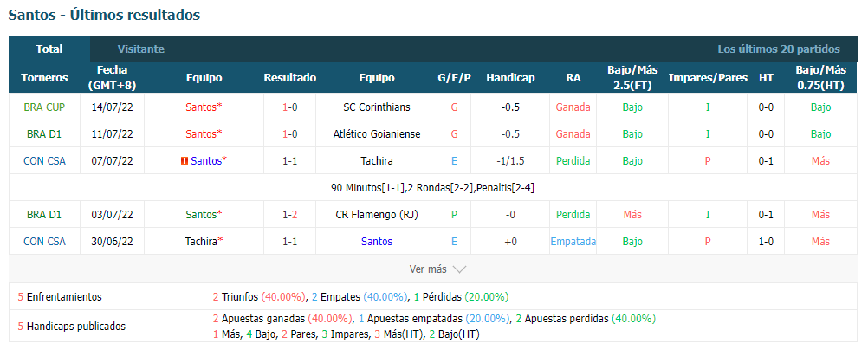Open the 1-2 result versus Flamengo
The width and height of the screenshot is (868, 350).
click(x=289, y=214)
